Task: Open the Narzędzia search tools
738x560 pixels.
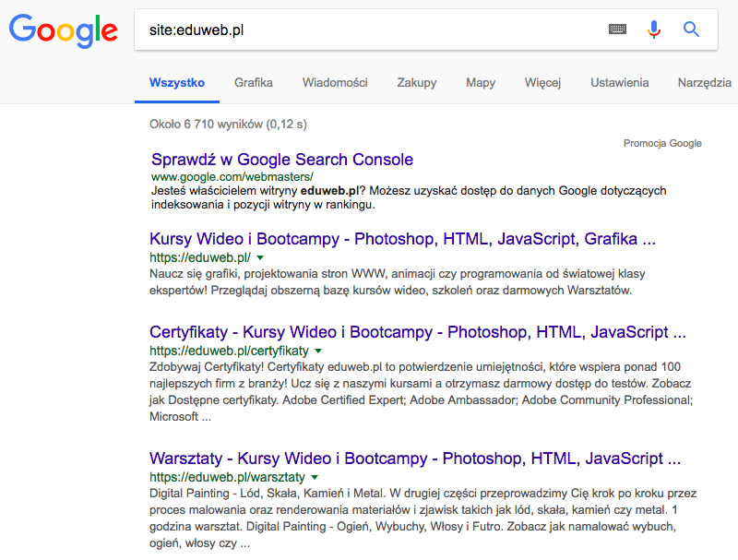Action: pyautogui.click(x=704, y=83)
